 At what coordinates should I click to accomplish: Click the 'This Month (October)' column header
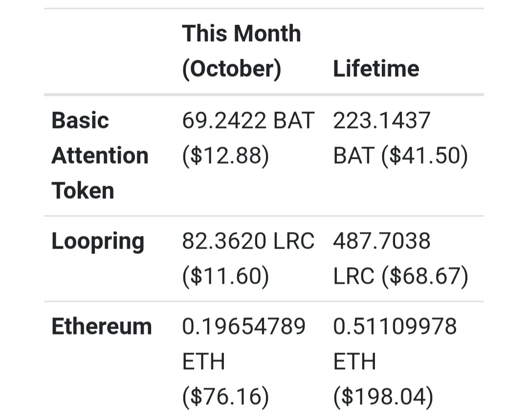click(242, 51)
